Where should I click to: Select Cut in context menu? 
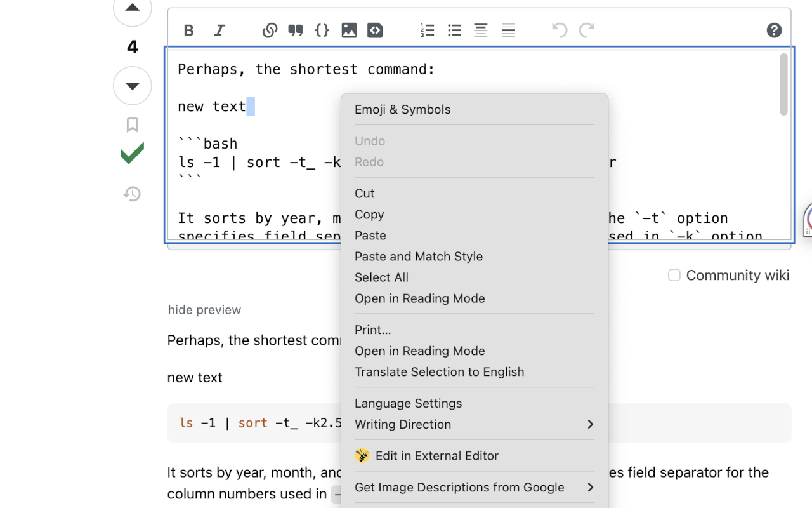click(475, 193)
